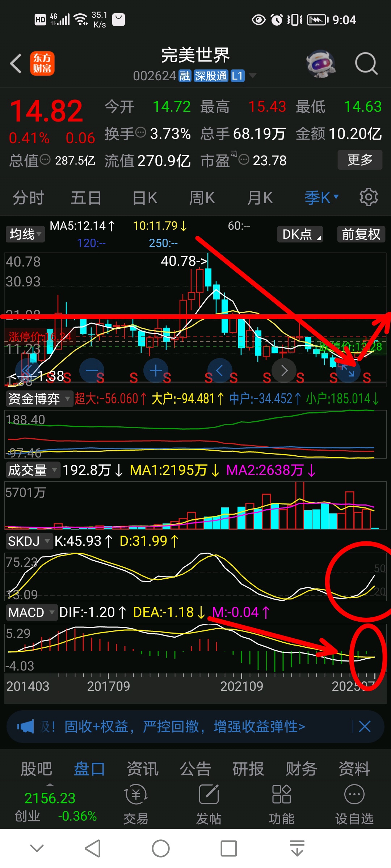
Task: Select the 盘口 tab
Action: coord(89,769)
